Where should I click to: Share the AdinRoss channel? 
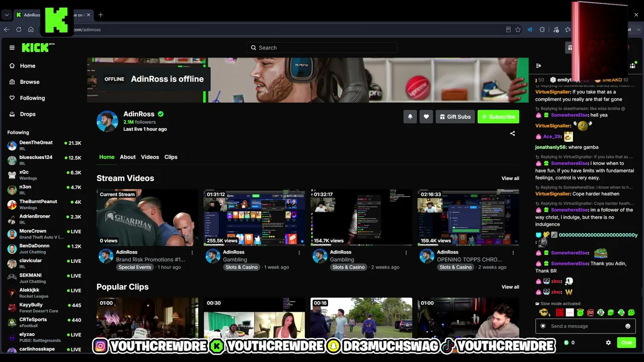pos(512,134)
